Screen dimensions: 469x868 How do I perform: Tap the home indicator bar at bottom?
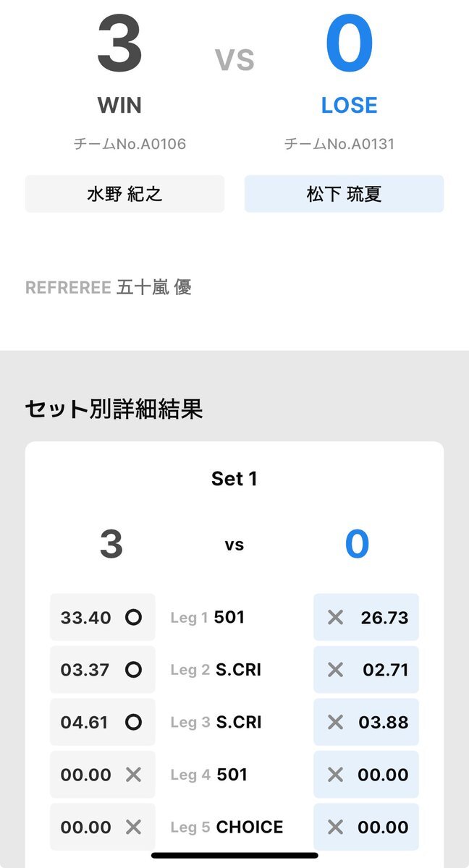click(x=234, y=856)
